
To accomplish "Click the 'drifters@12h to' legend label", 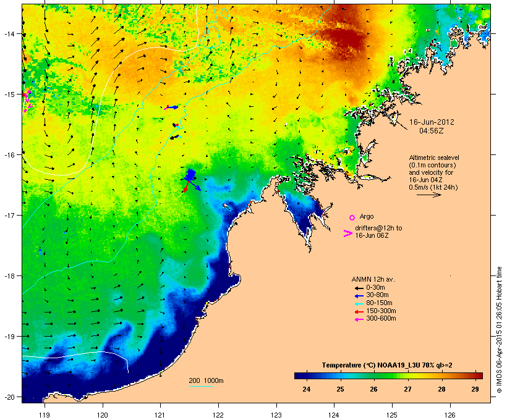I will pyautogui.click(x=378, y=228).
